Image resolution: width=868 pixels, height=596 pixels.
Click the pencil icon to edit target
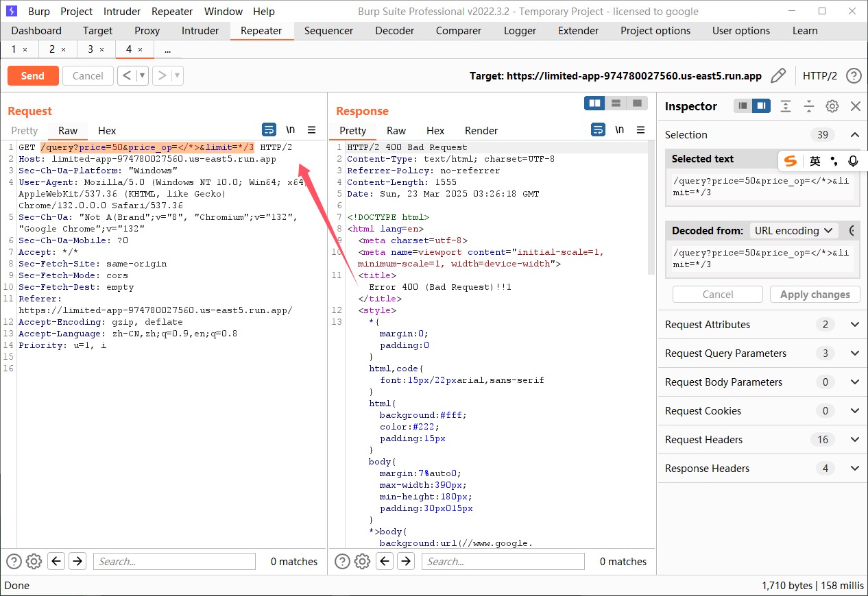[777, 75]
